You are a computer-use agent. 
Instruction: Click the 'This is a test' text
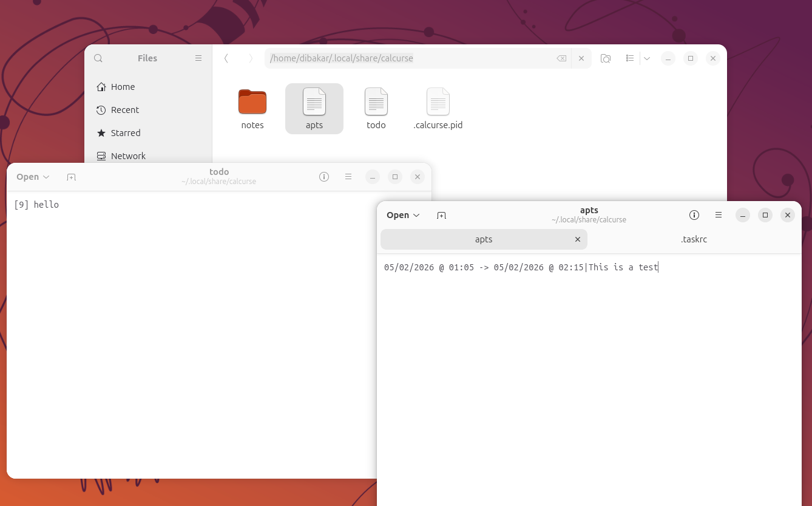[623, 267]
